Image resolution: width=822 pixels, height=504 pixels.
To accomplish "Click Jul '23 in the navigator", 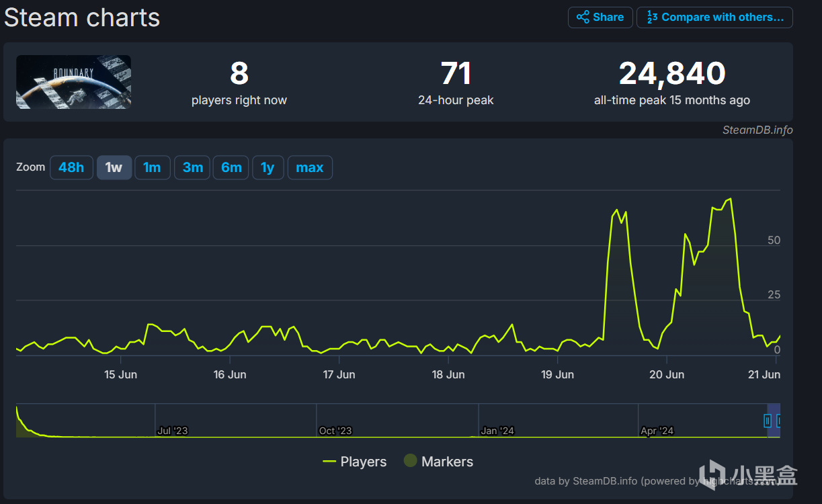I will (173, 431).
